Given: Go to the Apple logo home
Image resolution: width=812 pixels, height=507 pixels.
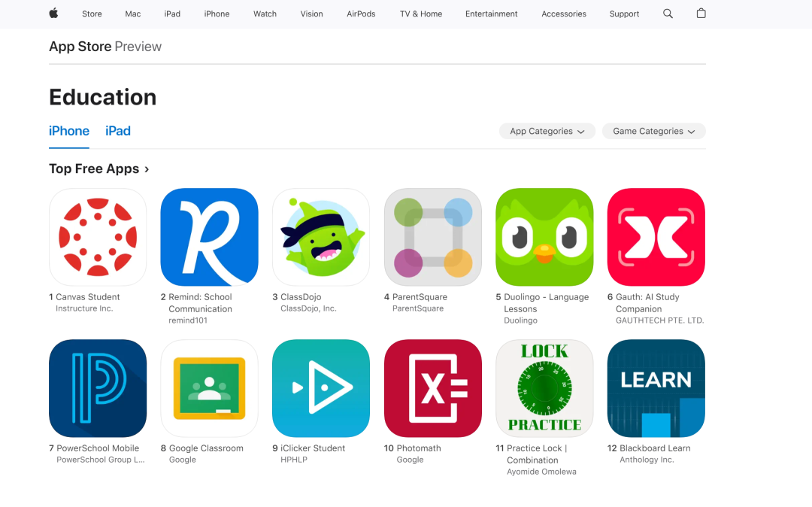Looking at the screenshot, I should [53, 14].
